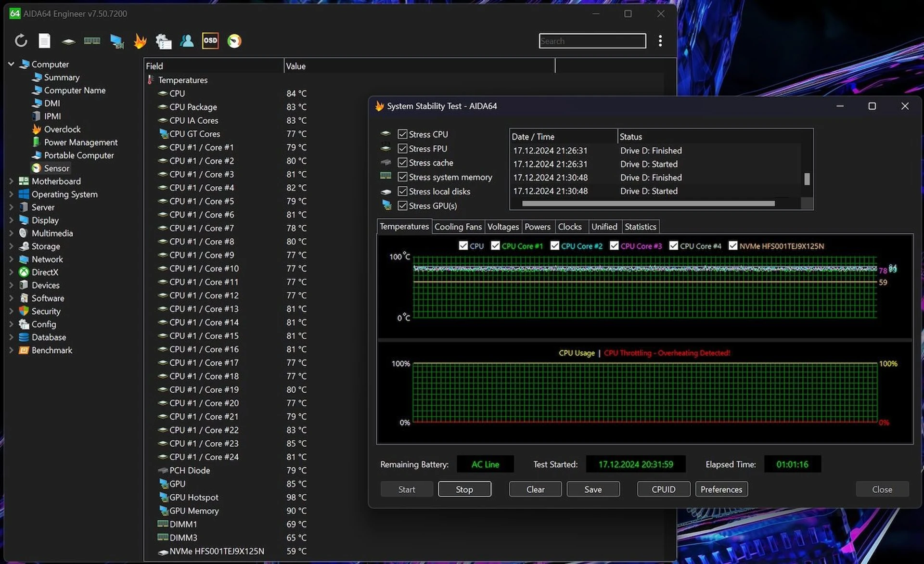Screen dimensions: 924x564
Task: Open the DMI tree entry
Action: point(52,103)
